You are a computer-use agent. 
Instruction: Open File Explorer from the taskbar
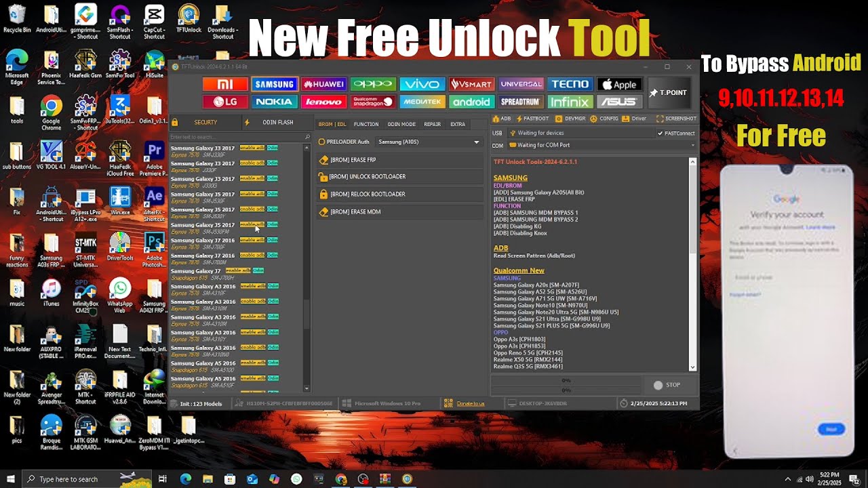[x=208, y=479]
